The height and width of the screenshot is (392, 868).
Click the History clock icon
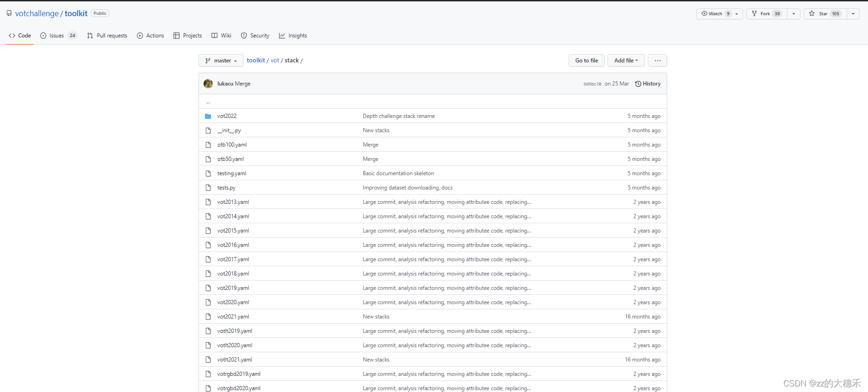638,84
